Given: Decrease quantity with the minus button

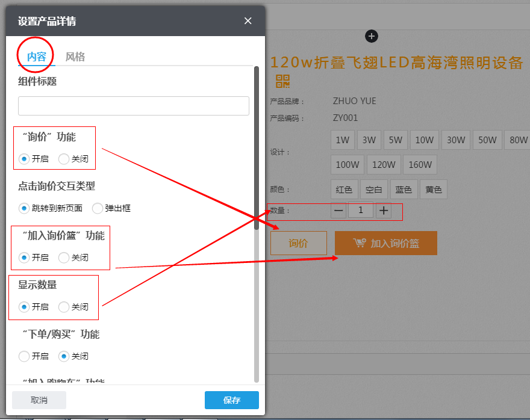Looking at the screenshot, I should point(338,211).
